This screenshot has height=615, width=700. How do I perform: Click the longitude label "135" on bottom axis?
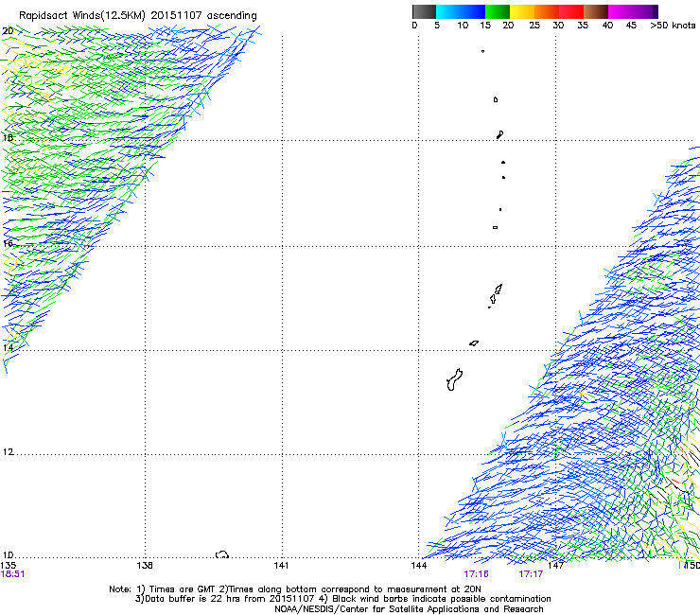click(x=8, y=566)
